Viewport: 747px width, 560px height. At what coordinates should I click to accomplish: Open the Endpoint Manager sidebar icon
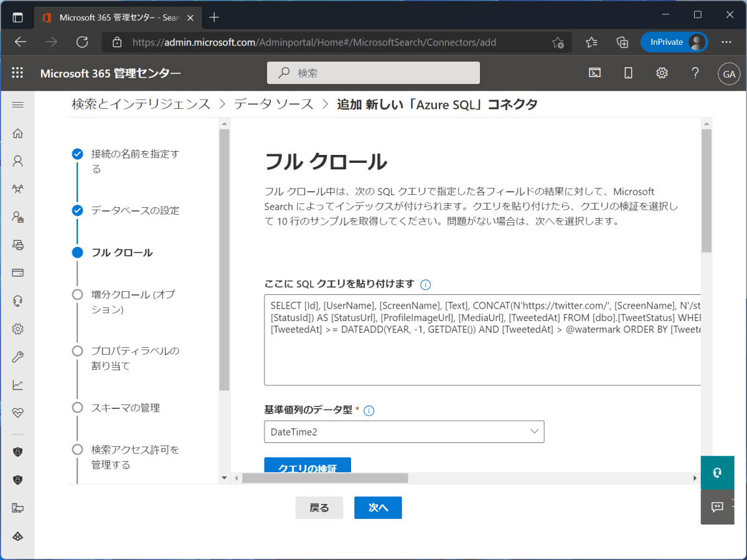pos(17,508)
